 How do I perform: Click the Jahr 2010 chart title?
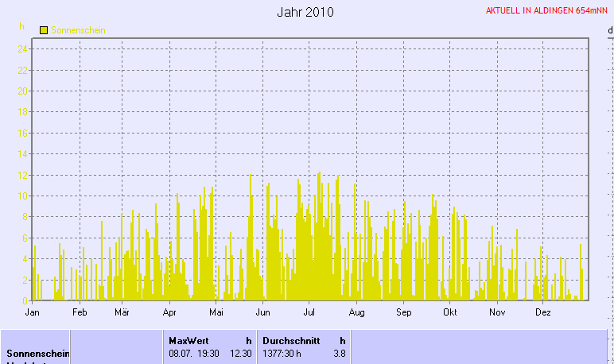coord(305,12)
